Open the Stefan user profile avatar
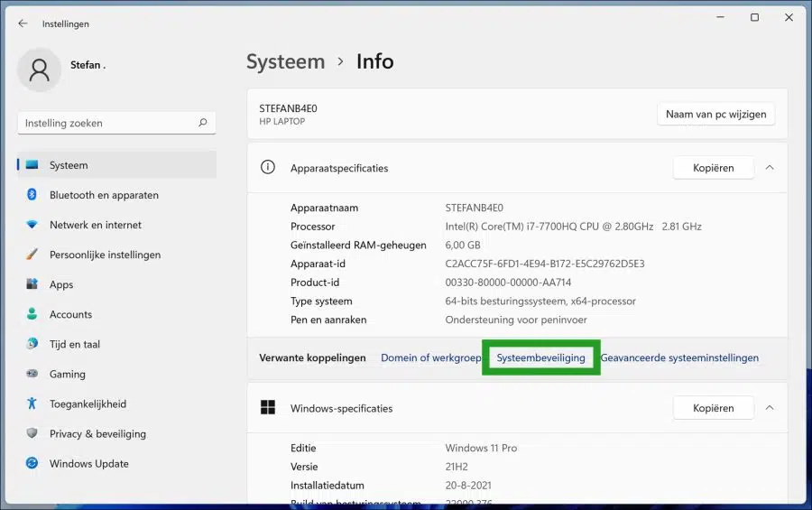 click(x=40, y=70)
